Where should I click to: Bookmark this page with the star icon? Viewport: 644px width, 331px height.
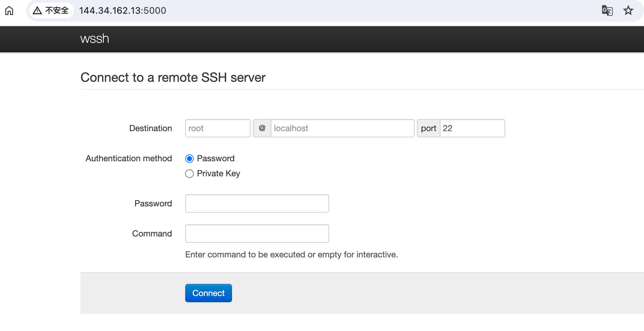click(628, 11)
